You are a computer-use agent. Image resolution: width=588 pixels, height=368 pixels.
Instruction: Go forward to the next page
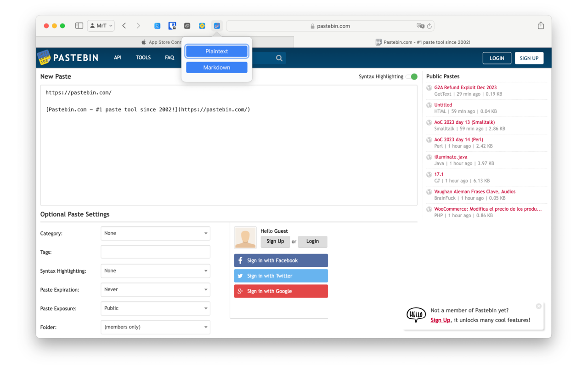point(138,26)
